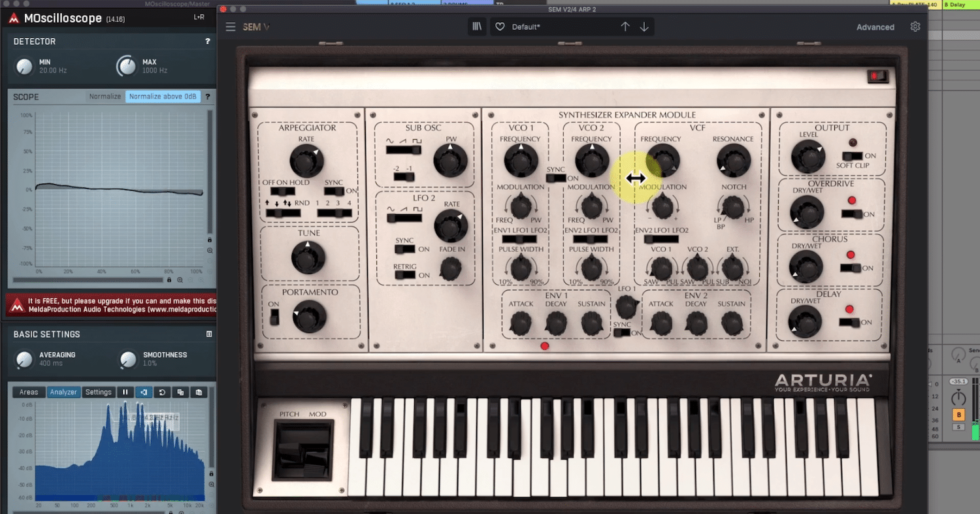Open Detector section help question mark

208,41
